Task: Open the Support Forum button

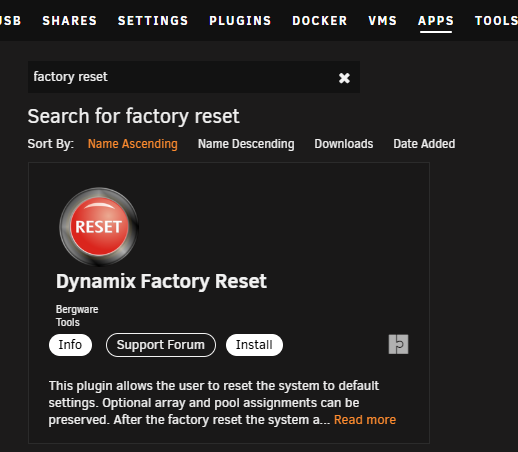Action: click(161, 345)
